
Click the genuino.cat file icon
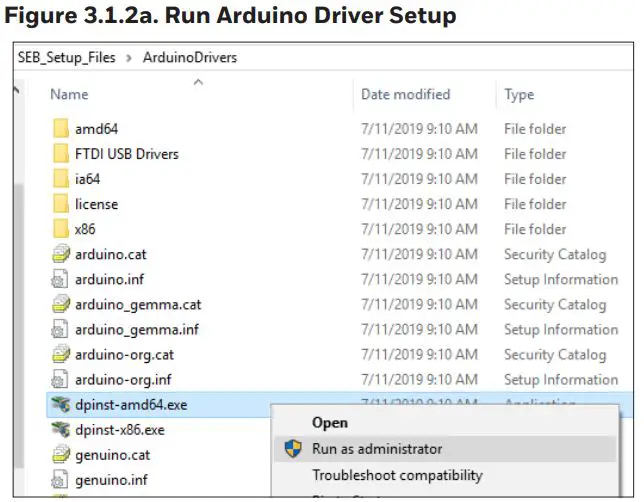click(61, 455)
